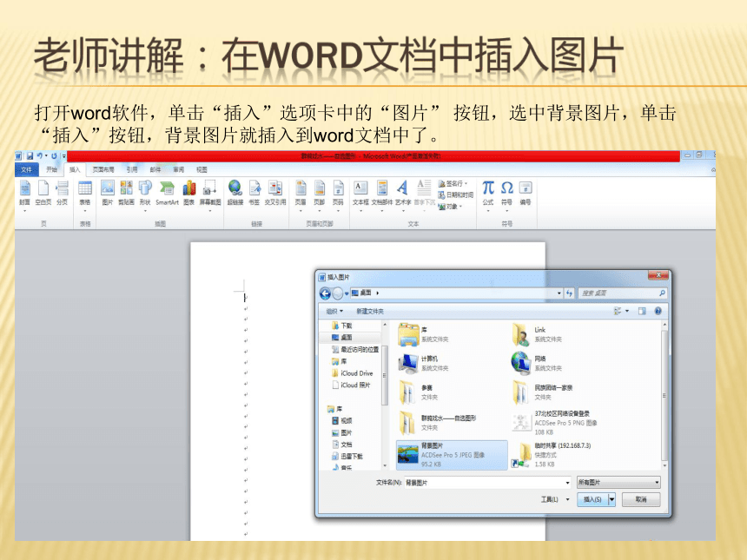Insert a 超链接 hyperlink
Image resolution: width=747 pixels, height=560 pixels.
235,193
